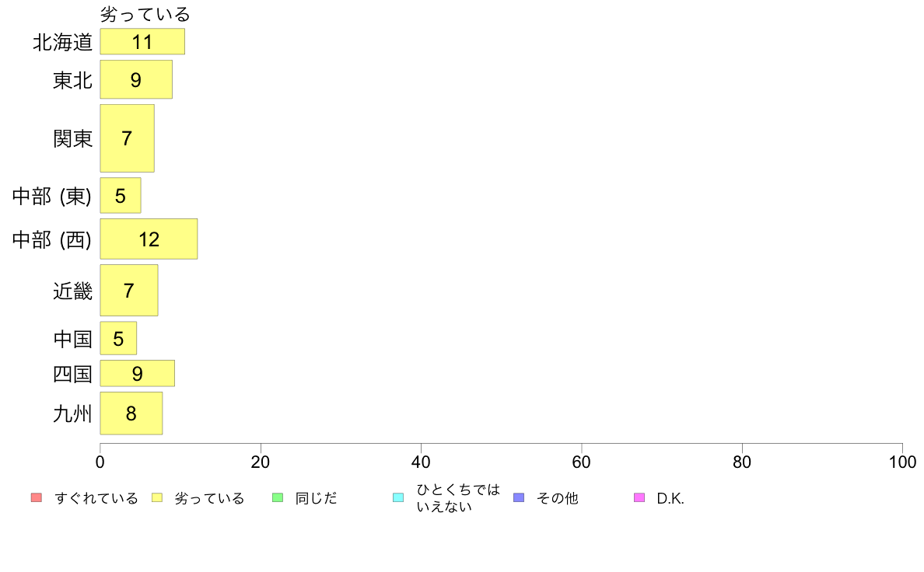This screenshot has width=924, height=572.
Task: Click the green 同じだ legend swatch
Action: 278,497
